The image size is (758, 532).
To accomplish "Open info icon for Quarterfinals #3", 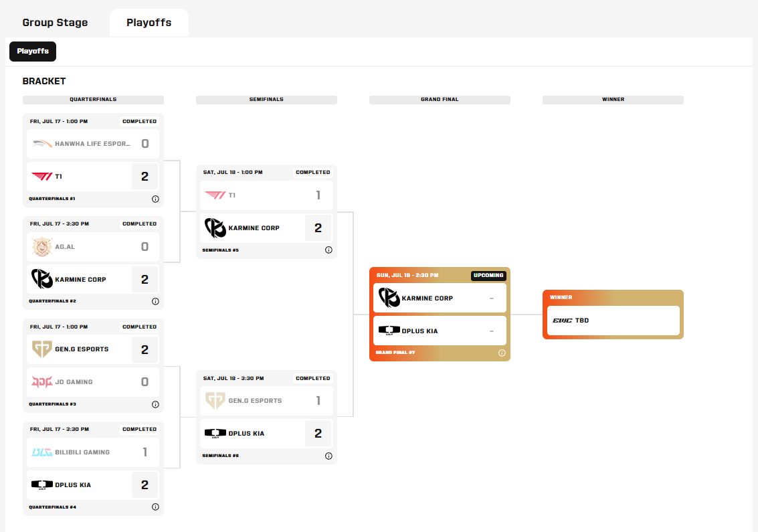I will click(x=155, y=404).
